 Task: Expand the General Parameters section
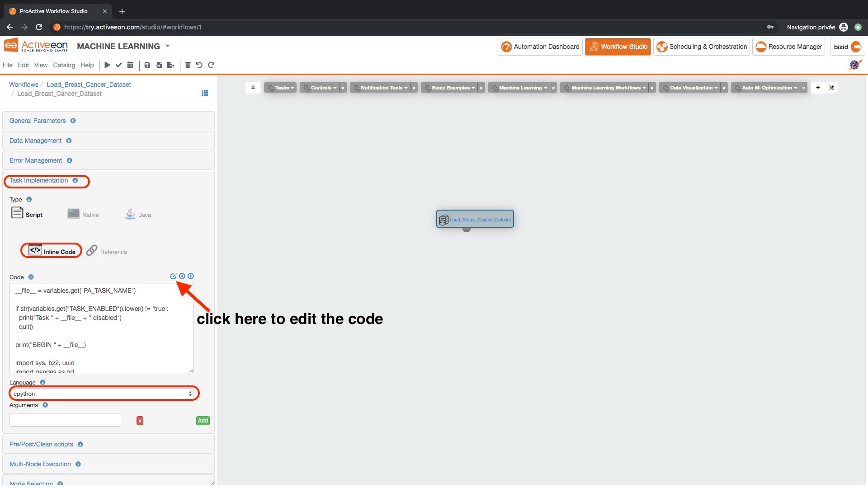(x=37, y=120)
